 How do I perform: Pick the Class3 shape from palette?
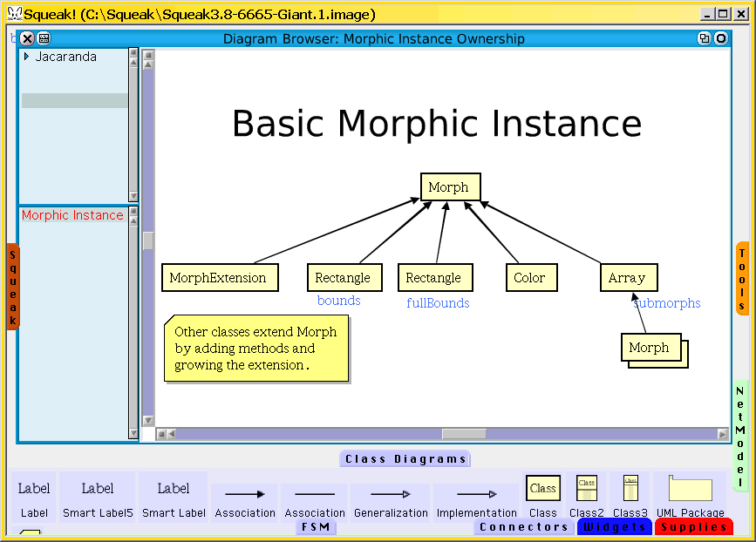(x=630, y=496)
